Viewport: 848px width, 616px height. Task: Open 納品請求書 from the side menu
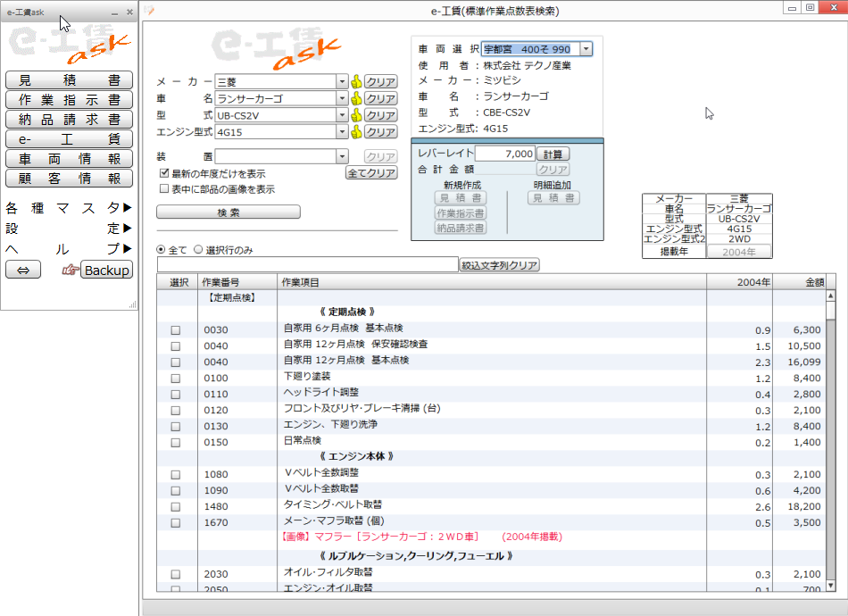[x=70, y=119]
